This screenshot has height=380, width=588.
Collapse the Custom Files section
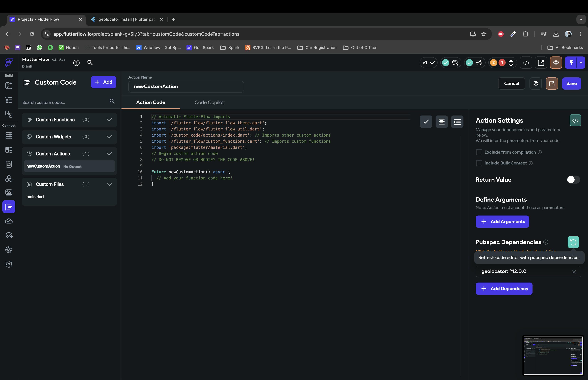[109, 184]
